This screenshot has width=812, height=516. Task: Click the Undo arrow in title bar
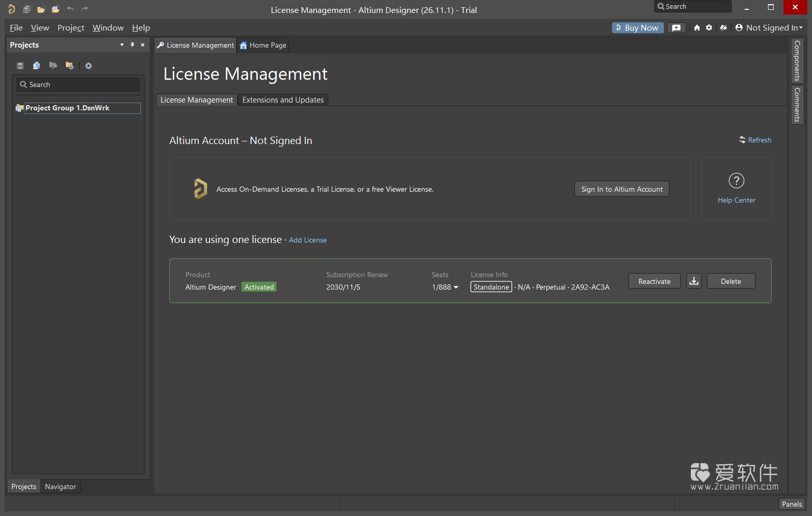coord(70,9)
